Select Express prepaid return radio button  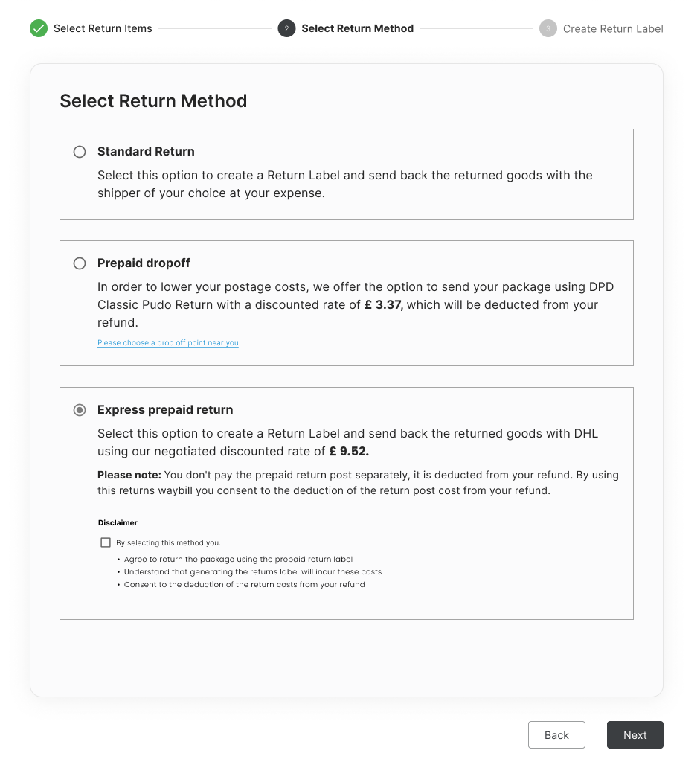(x=80, y=410)
